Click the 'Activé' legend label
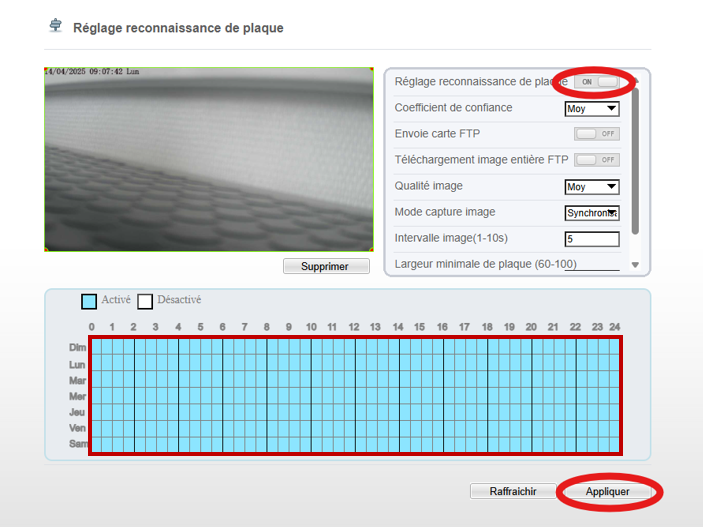Image resolution: width=703 pixels, height=527 pixels. point(116,300)
